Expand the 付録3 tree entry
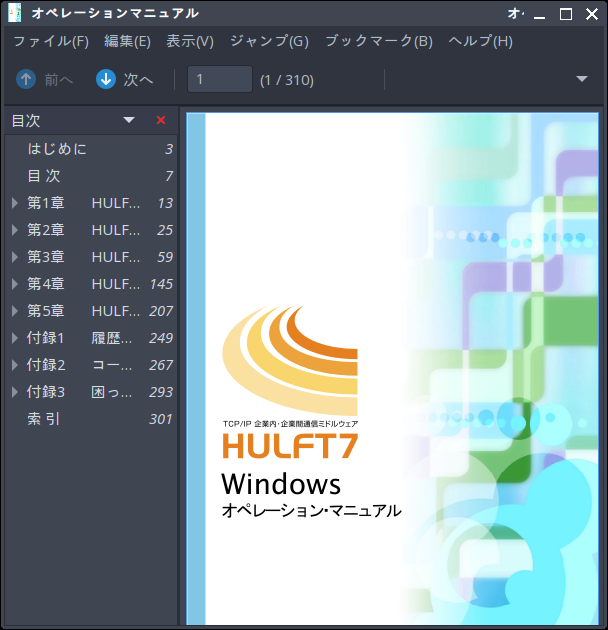Image resolution: width=608 pixels, height=630 pixels. coord(15,392)
